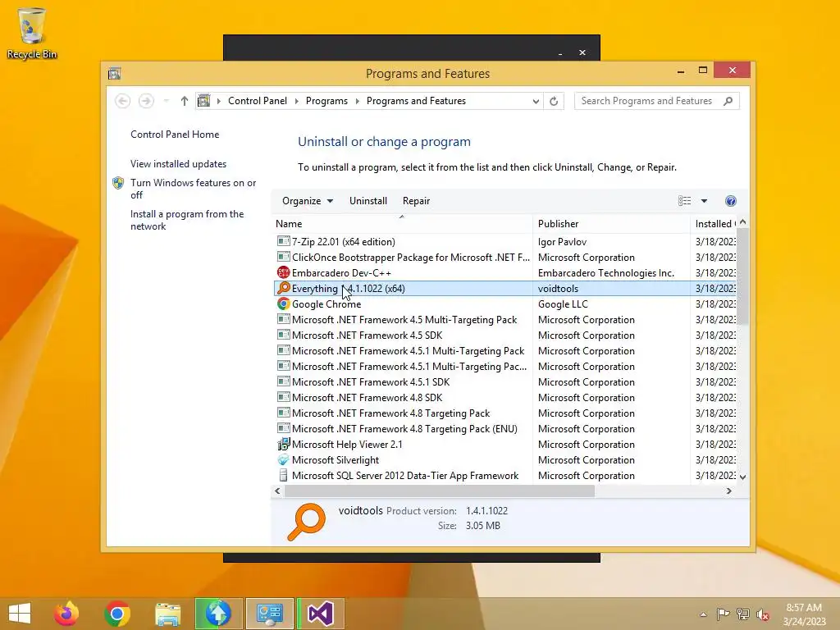Screen dimensions: 840x630
Task: Click the horizontal scrollbar thumb
Action: click(440, 491)
